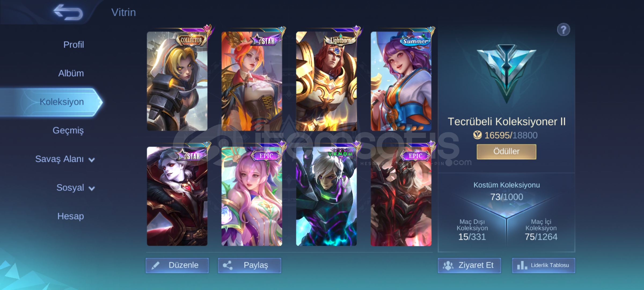Click the Ödüller rewards button

(x=506, y=152)
